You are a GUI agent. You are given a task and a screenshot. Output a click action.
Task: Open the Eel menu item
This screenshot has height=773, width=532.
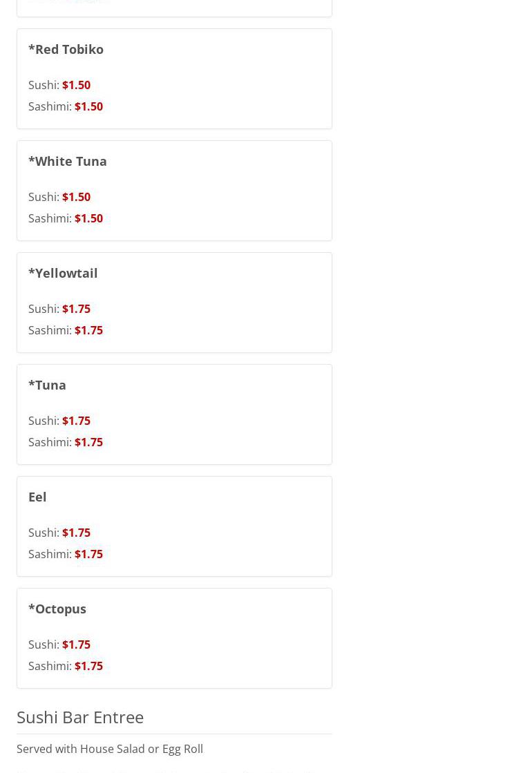point(37,497)
